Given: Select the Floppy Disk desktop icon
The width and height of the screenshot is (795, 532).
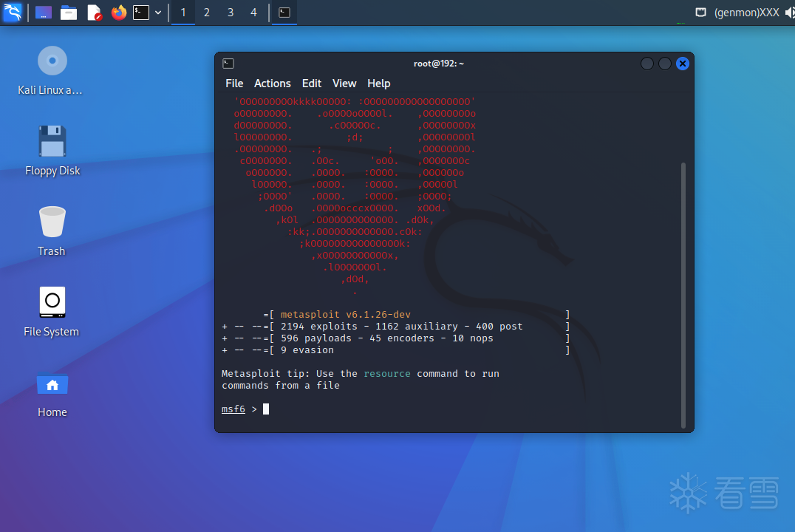Looking at the screenshot, I should 52,151.
